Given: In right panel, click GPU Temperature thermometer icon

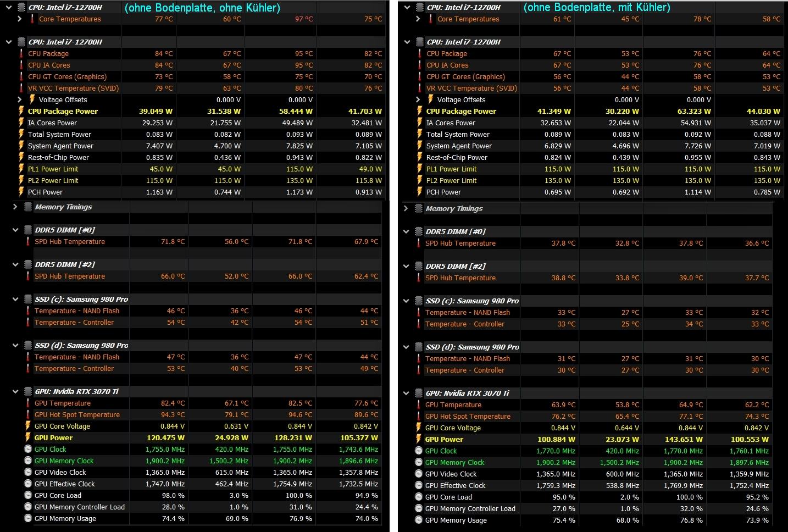Looking at the screenshot, I should (x=419, y=405).
